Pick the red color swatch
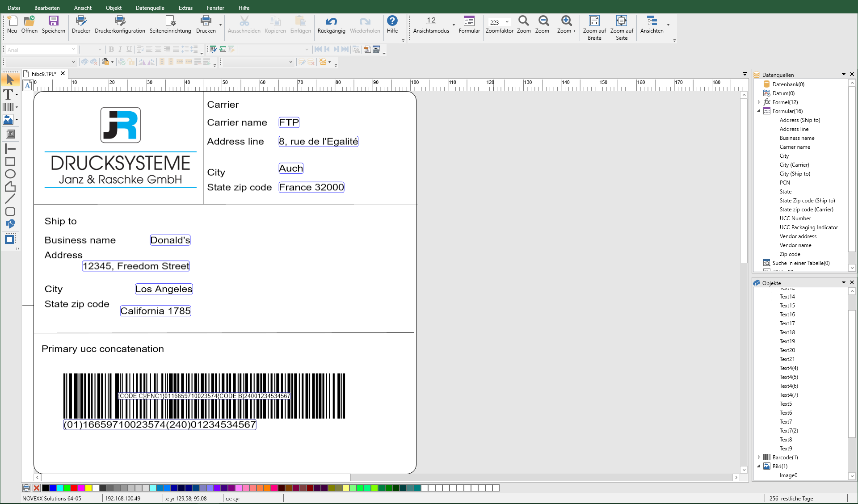858x504 pixels. tap(74, 488)
